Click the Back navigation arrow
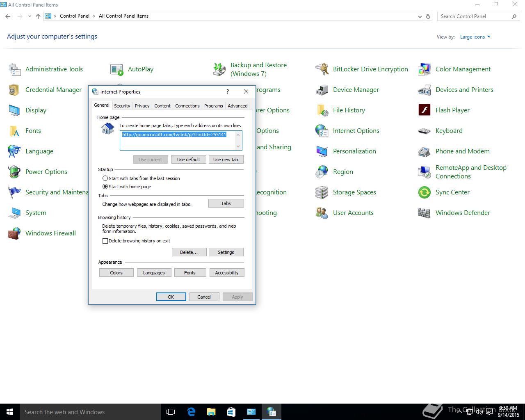Image resolution: width=525 pixels, height=420 pixels. coord(8,16)
